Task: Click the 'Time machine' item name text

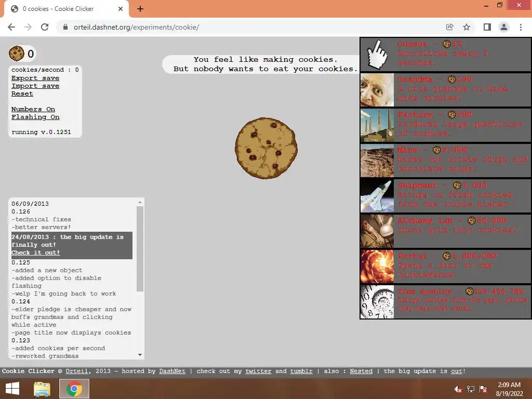Action: [425, 291]
